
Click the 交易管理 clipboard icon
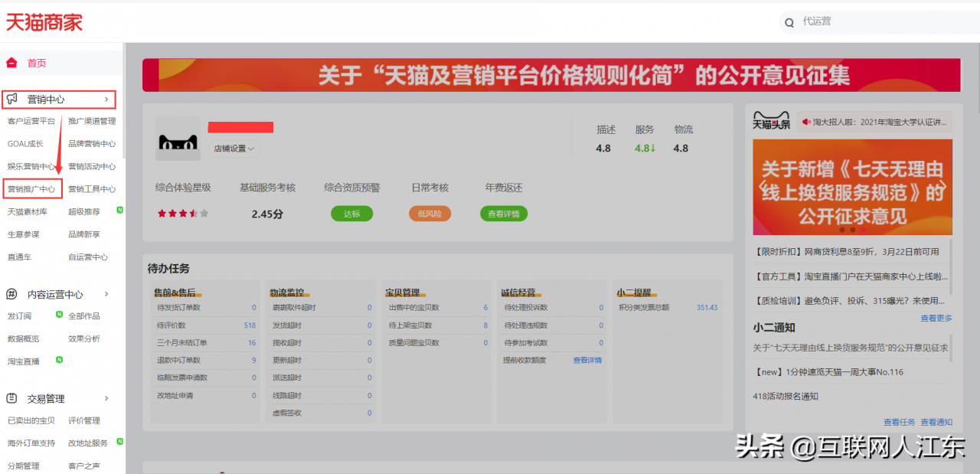(12, 398)
